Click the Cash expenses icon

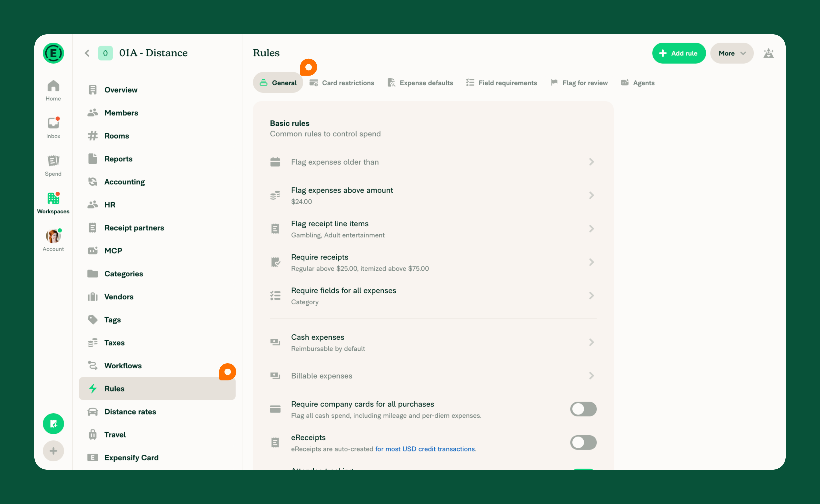click(x=275, y=342)
